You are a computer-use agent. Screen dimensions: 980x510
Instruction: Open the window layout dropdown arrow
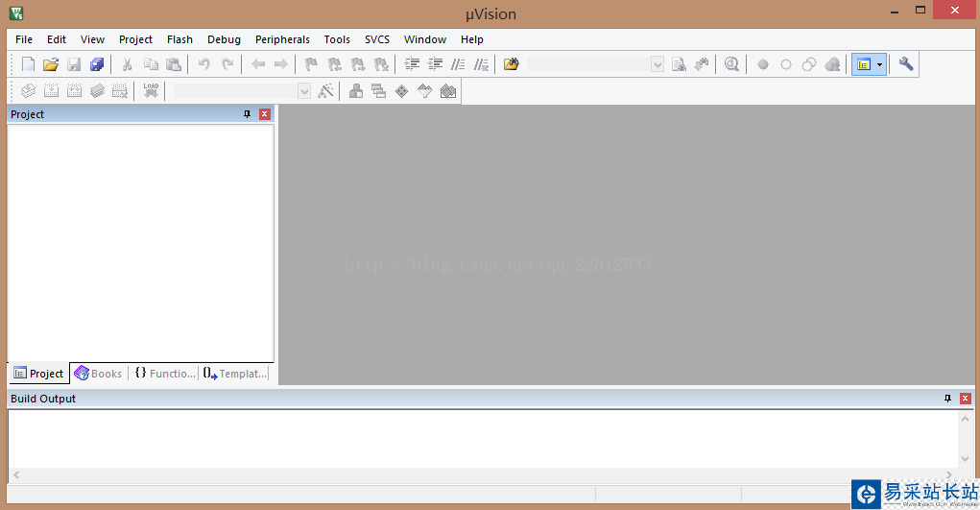pos(880,64)
